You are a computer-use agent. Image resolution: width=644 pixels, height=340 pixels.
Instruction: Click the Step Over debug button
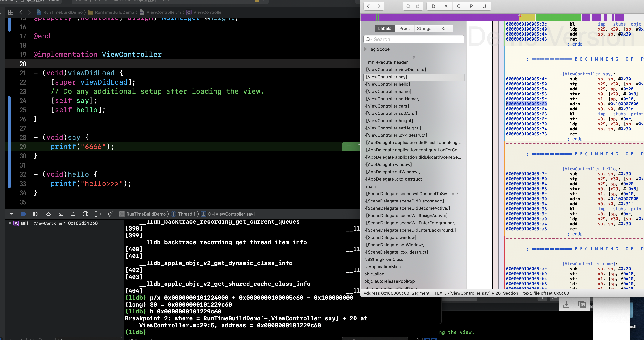[x=48, y=214]
